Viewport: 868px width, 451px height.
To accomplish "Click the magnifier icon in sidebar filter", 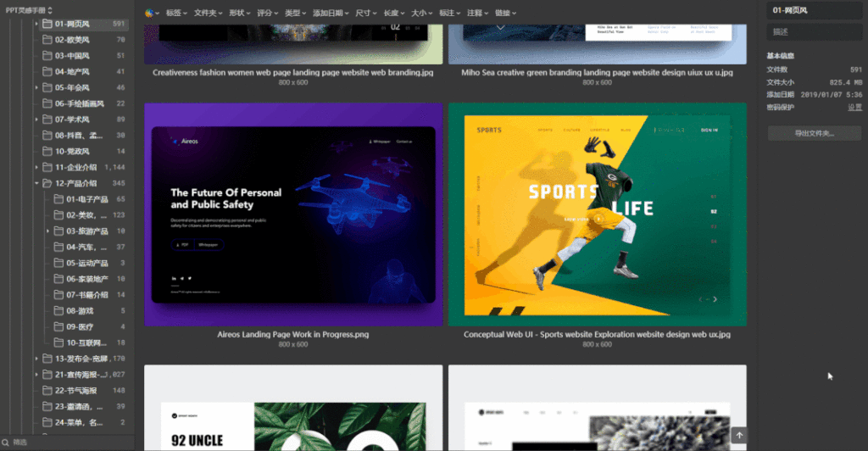I will tap(6, 442).
